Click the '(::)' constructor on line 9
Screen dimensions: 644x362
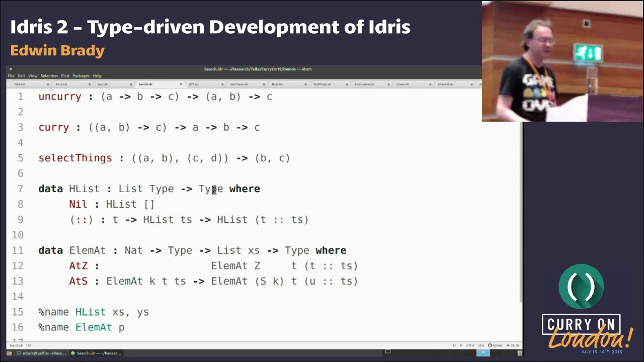(x=82, y=220)
